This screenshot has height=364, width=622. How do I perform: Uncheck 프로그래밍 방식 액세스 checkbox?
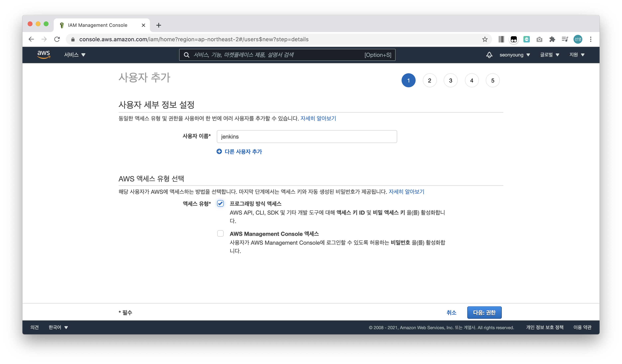point(220,203)
